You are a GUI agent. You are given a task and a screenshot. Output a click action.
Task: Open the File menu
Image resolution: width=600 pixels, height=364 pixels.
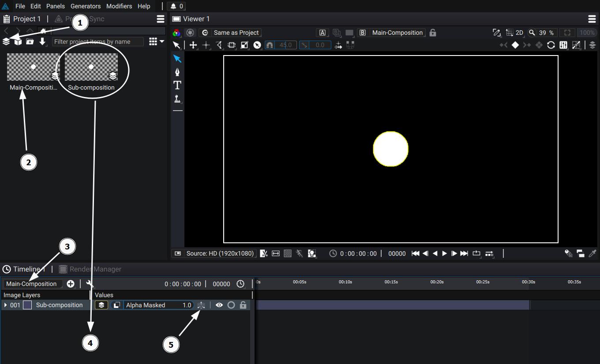click(20, 6)
